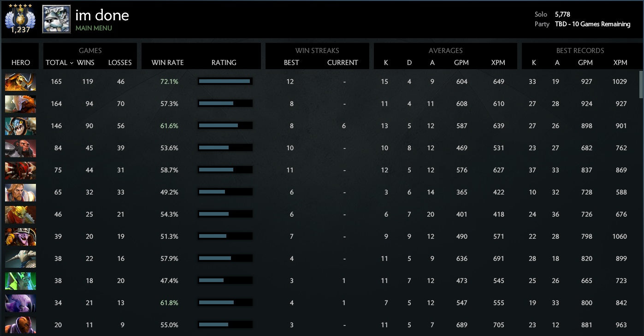Click the Bristleback hero portrait
The height and width of the screenshot is (336, 644).
(20, 214)
